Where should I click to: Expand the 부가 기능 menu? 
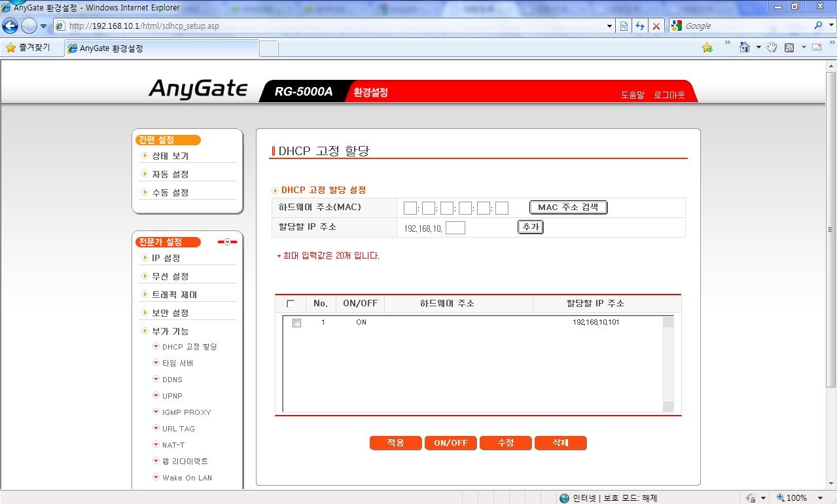pyautogui.click(x=170, y=332)
